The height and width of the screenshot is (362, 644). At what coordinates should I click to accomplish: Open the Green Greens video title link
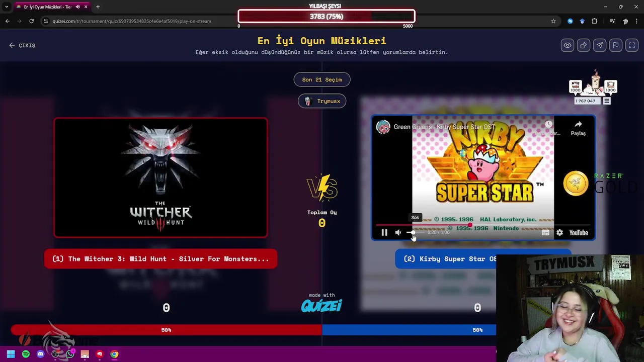coord(445,127)
